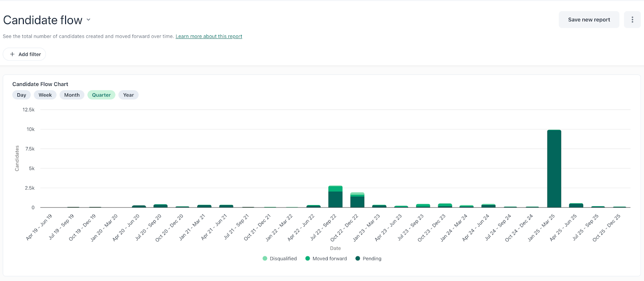Open Learn more about this report link
Viewport: 644px width, 281px height.
pos(208,36)
